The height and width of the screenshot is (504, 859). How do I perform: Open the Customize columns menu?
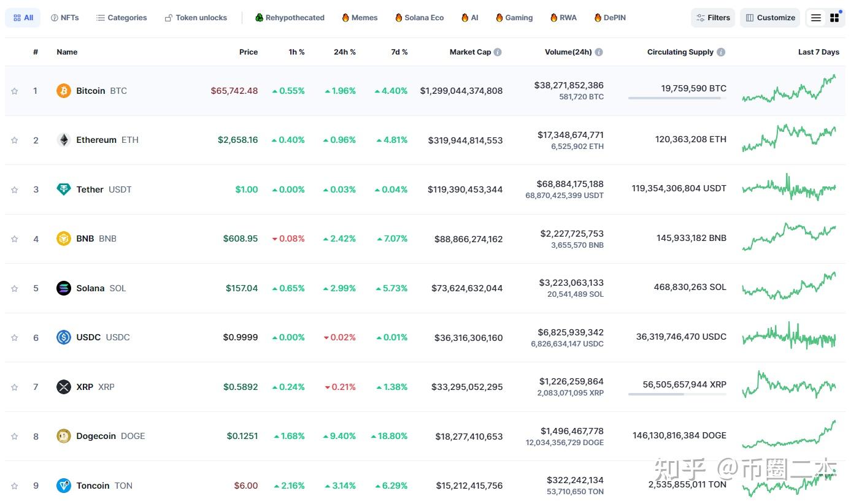(x=770, y=18)
